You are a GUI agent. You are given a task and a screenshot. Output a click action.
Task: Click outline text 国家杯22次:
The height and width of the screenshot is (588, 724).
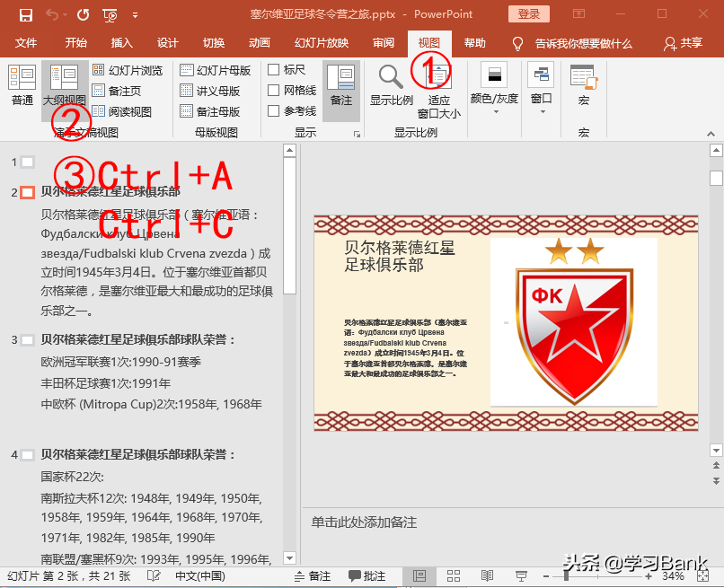point(73,477)
